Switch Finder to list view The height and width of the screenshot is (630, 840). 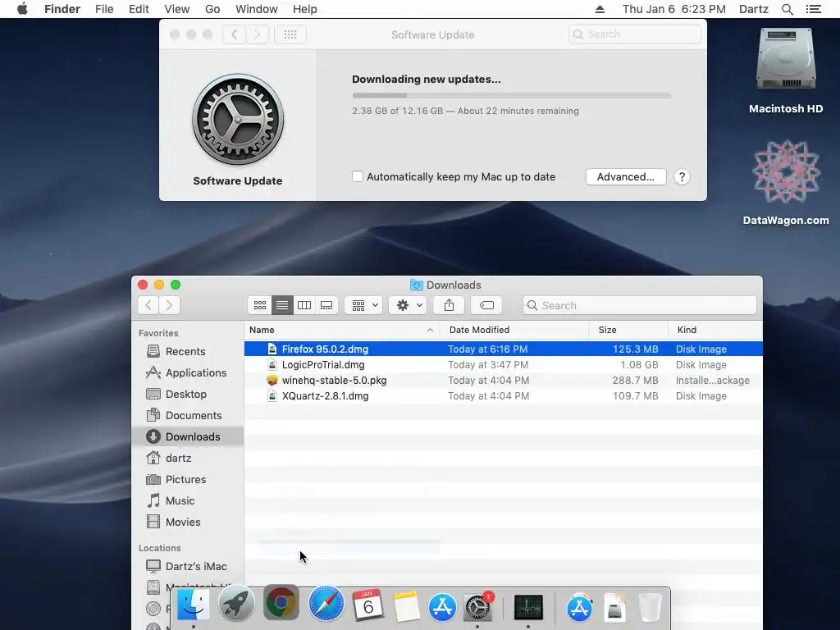pyautogui.click(x=282, y=305)
